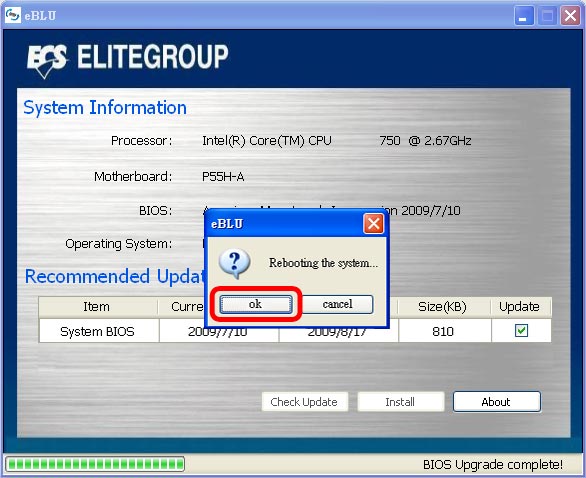Viewport: 586px width, 478px height.
Task: Click cancel in the reboot dialog
Action: click(337, 304)
